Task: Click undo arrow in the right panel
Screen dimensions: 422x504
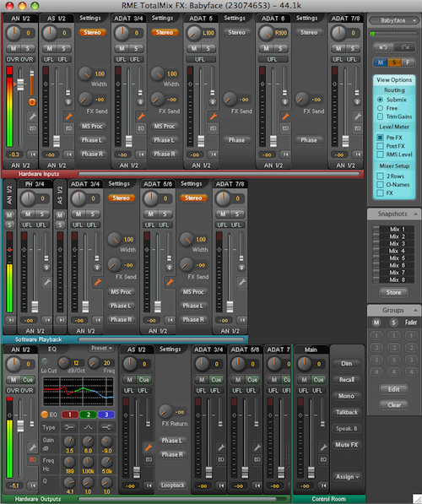Action: (x=383, y=47)
